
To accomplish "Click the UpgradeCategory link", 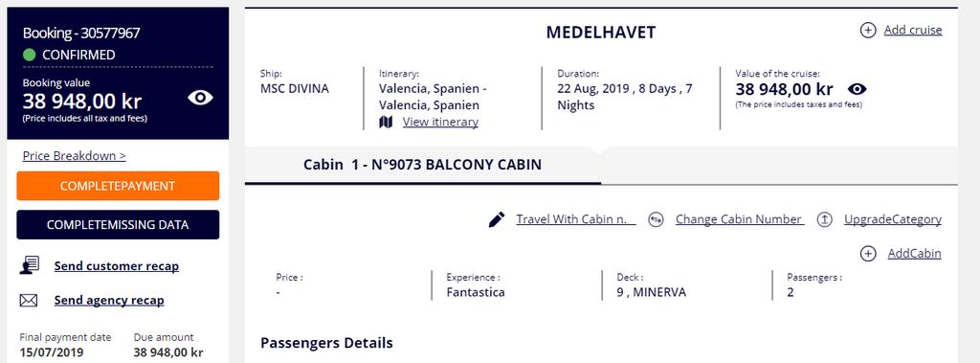I will (x=893, y=219).
